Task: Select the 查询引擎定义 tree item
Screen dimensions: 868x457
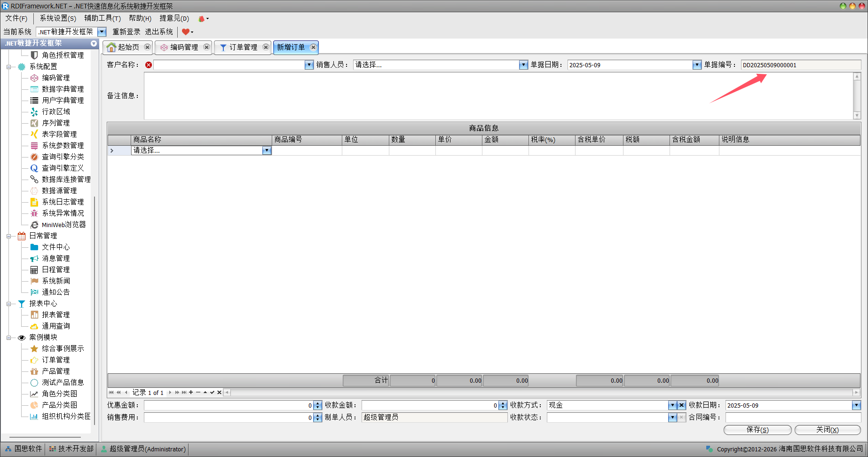Action: (x=63, y=168)
